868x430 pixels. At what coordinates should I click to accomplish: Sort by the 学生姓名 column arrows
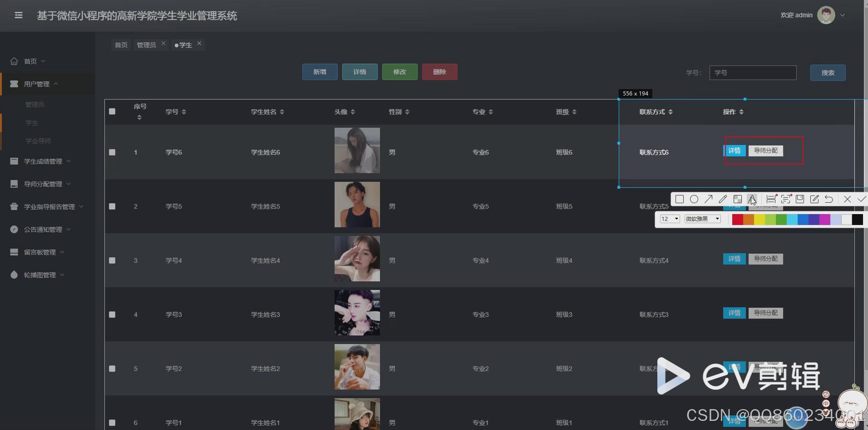282,112
